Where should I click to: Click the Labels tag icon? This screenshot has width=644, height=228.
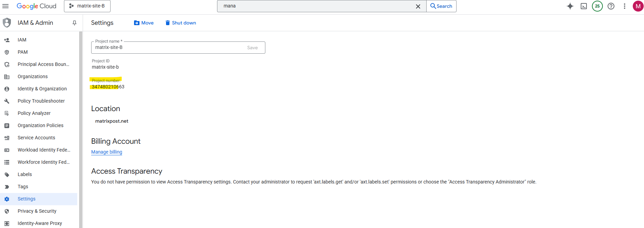[7, 175]
